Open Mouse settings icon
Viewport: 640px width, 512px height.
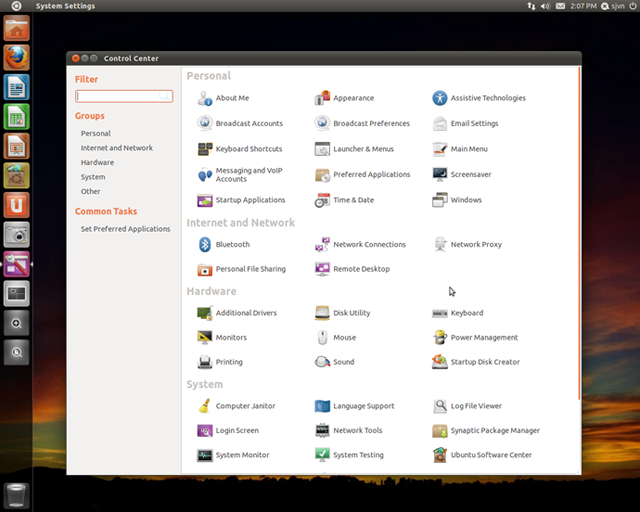pyautogui.click(x=322, y=338)
